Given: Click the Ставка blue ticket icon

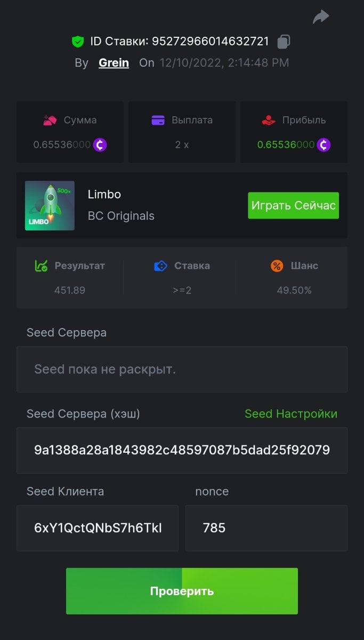Looking at the screenshot, I should [160, 266].
